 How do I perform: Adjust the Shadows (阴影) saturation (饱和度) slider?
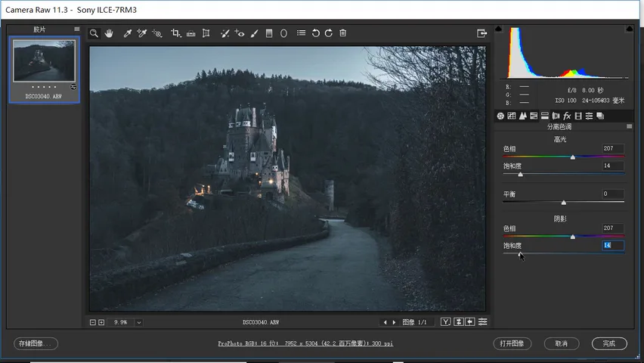(x=520, y=254)
